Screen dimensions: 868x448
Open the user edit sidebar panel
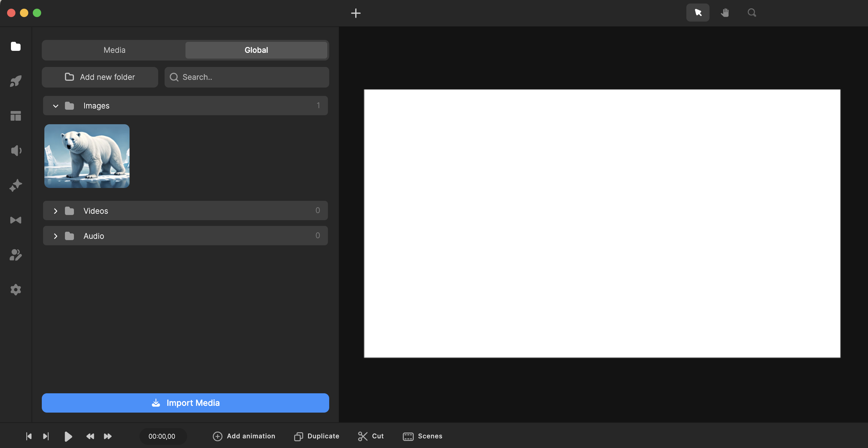15,255
